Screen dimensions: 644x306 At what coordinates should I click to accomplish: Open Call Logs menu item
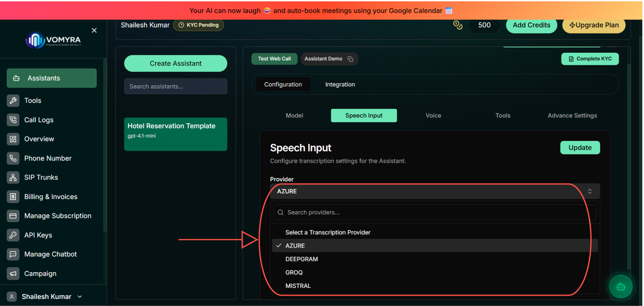click(52, 120)
